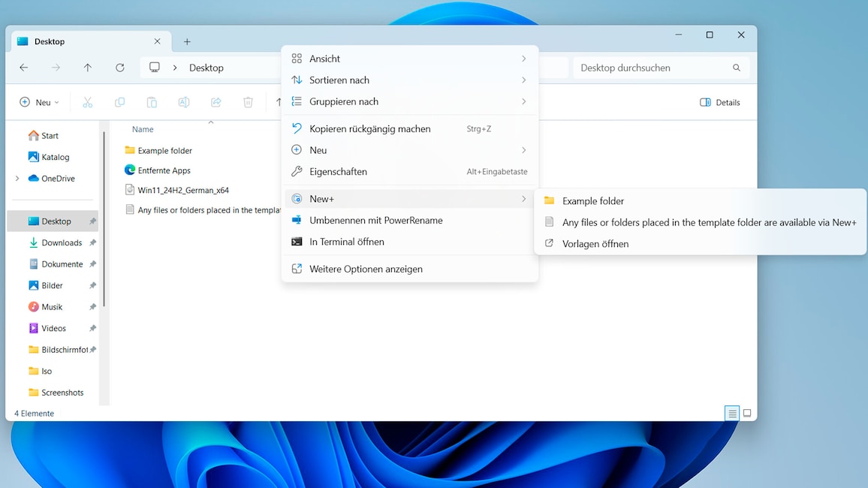Close the Desktop tab

pyautogui.click(x=157, y=41)
